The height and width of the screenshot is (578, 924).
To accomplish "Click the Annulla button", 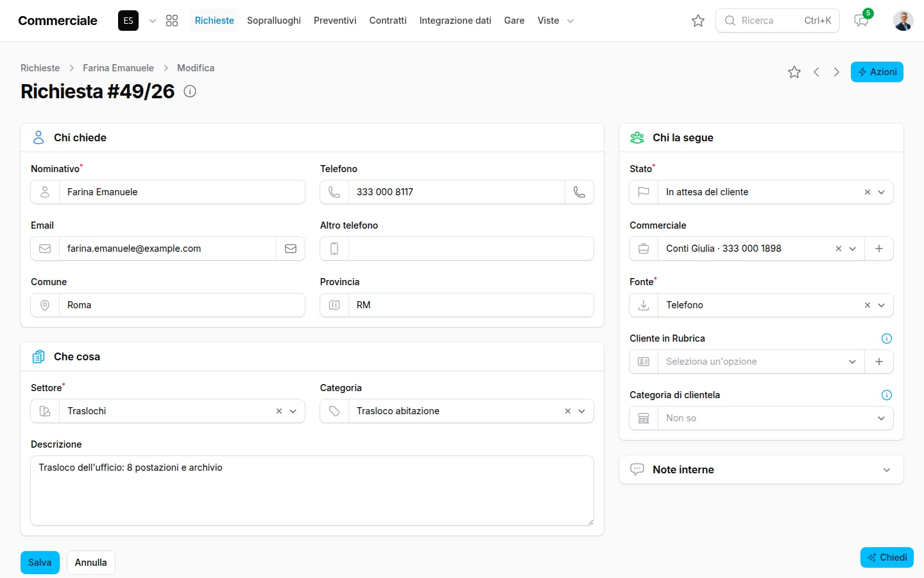I will tap(91, 563).
